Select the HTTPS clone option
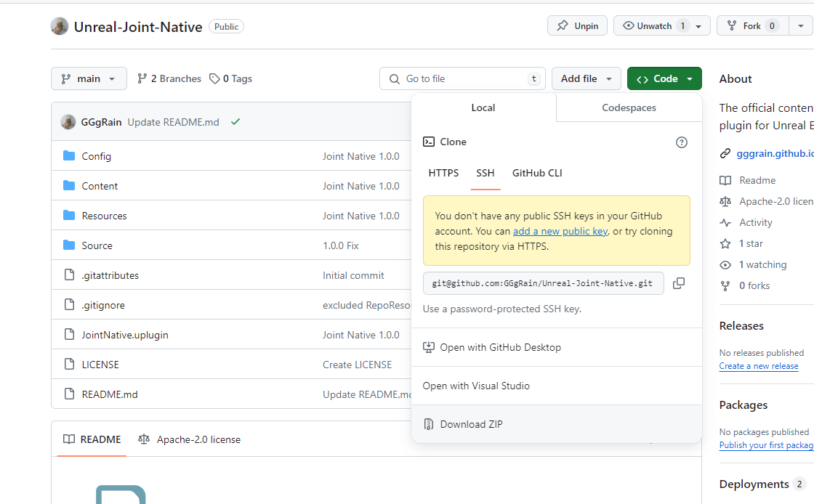 pyautogui.click(x=443, y=173)
